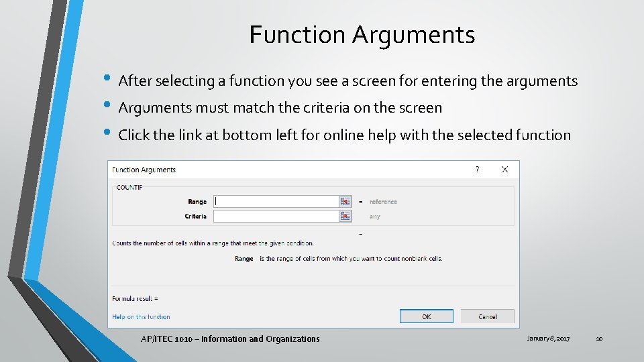644x362 pixels.
Task: Click the 'Formula result =' text
Action: click(x=135, y=298)
